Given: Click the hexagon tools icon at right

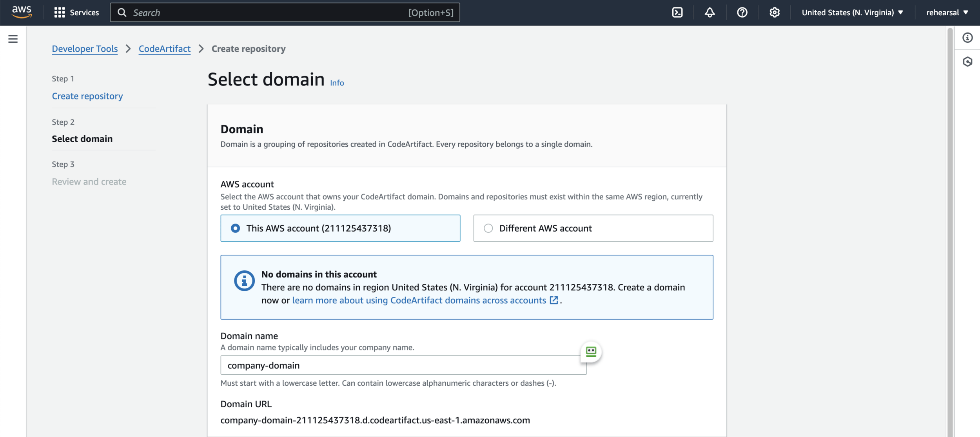Looking at the screenshot, I should pos(967,62).
